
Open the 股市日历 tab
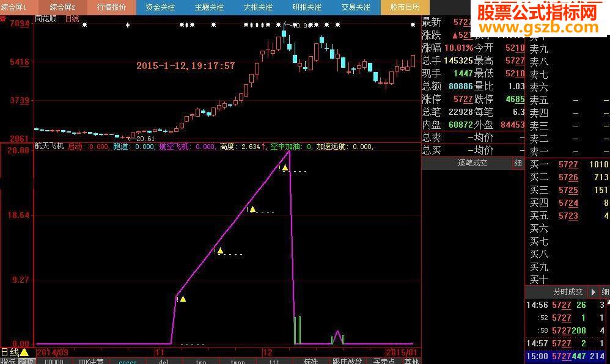pyautogui.click(x=405, y=7)
